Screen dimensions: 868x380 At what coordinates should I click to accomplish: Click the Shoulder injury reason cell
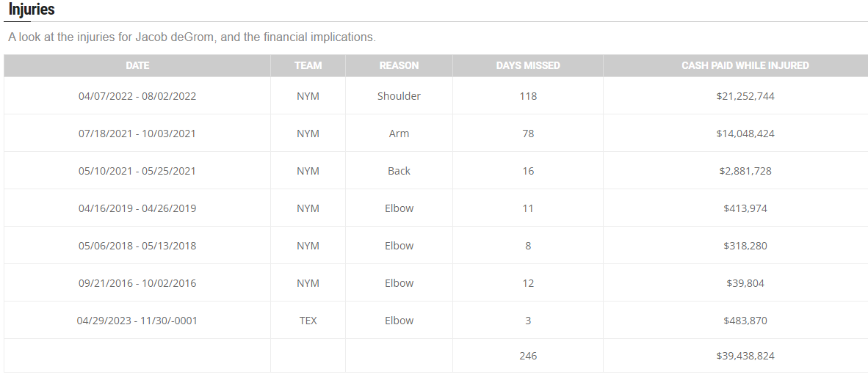(399, 95)
